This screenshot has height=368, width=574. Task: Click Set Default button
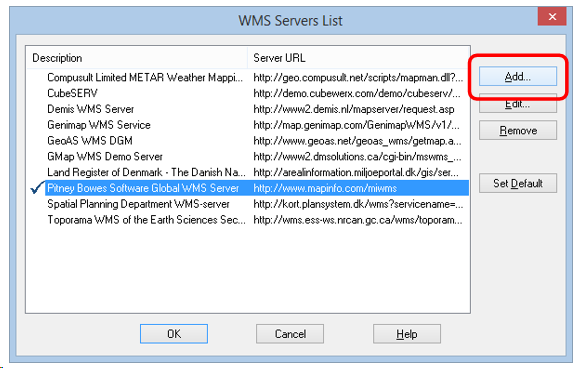pos(518,183)
